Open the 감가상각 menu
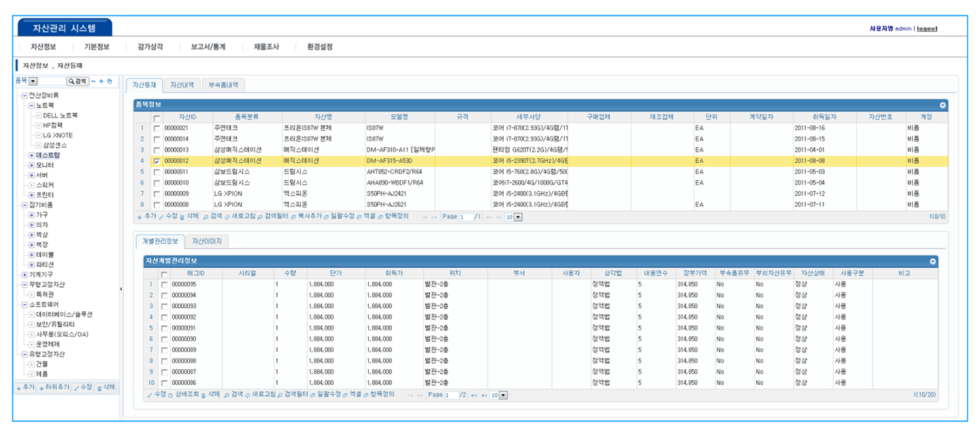Viewport: 980px width, 434px height. [x=150, y=47]
